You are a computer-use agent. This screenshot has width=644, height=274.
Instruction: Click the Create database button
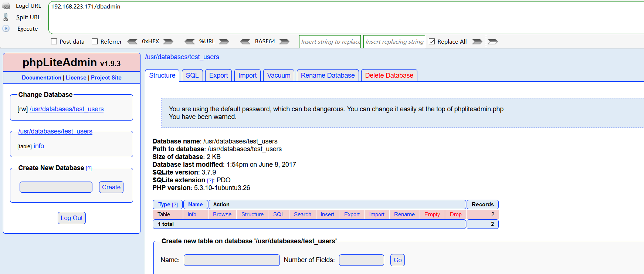click(111, 187)
